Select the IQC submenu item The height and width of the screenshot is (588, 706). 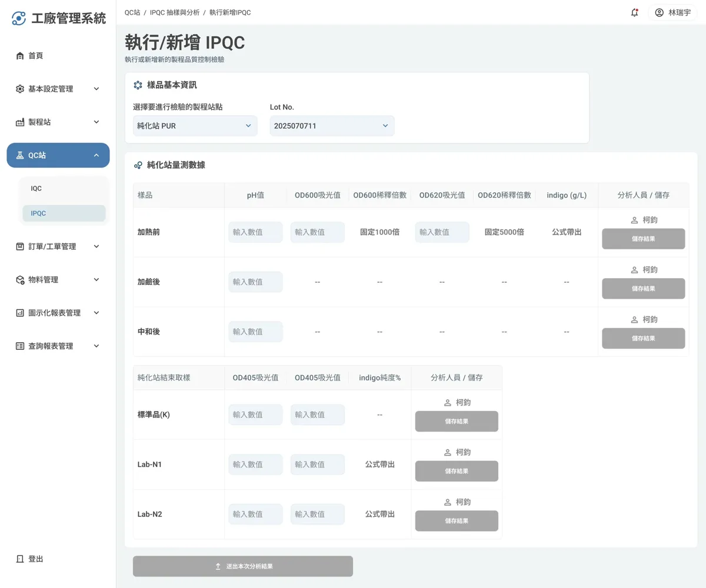(x=64, y=189)
